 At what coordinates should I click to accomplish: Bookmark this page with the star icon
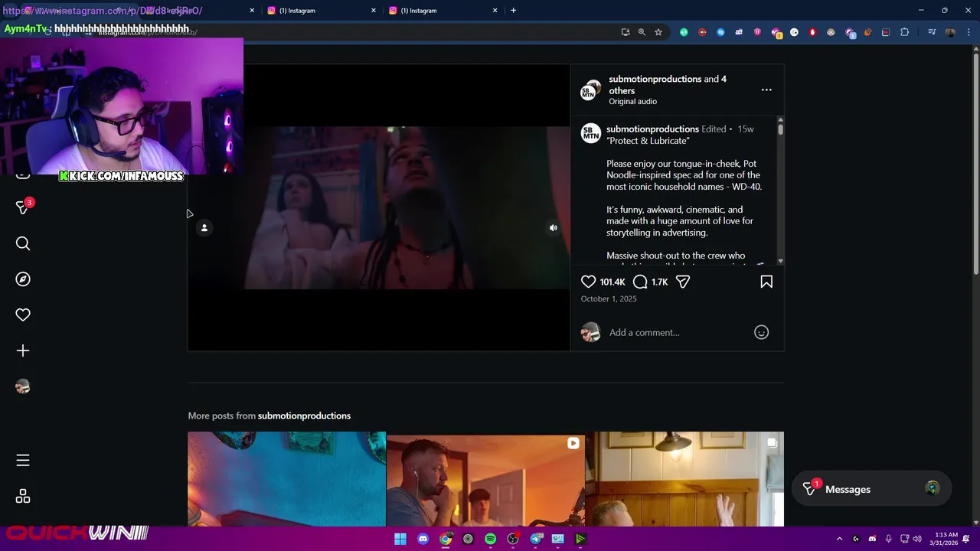coord(658,32)
